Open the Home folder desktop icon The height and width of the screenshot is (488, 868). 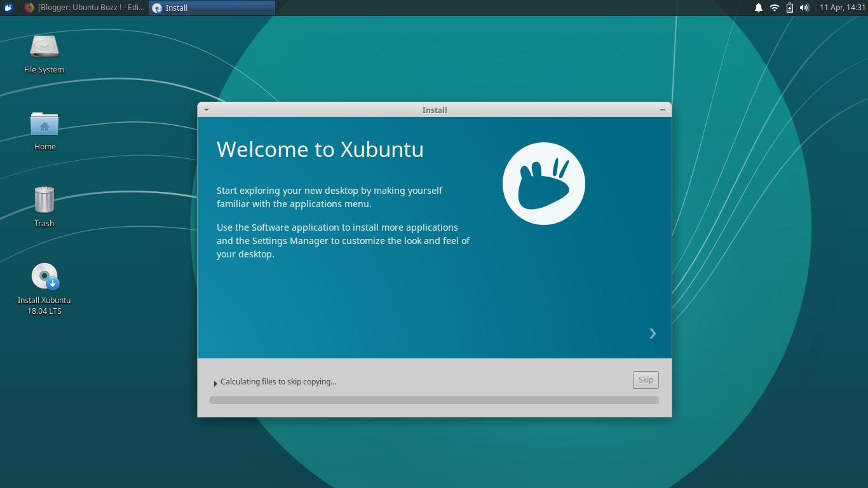pyautogui.click(x=44, y=130)
